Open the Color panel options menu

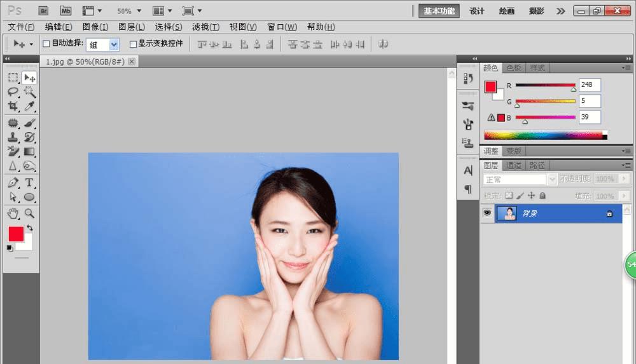[x=626, y=68]
